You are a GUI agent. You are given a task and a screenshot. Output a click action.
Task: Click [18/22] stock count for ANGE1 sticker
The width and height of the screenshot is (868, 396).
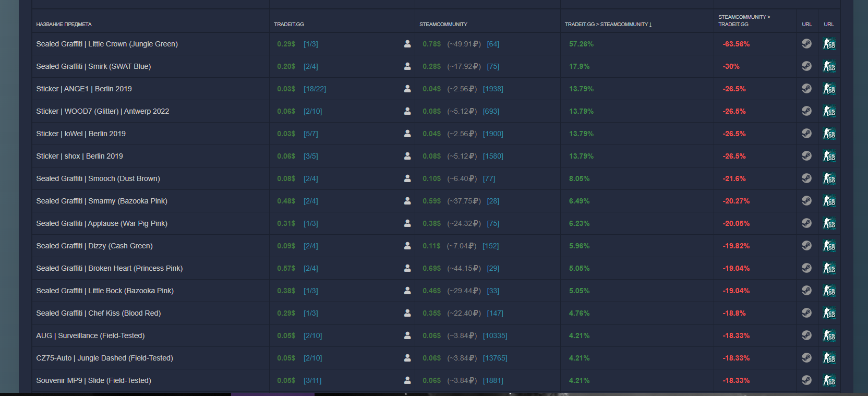pyautogui.click(x=315, y=89)
